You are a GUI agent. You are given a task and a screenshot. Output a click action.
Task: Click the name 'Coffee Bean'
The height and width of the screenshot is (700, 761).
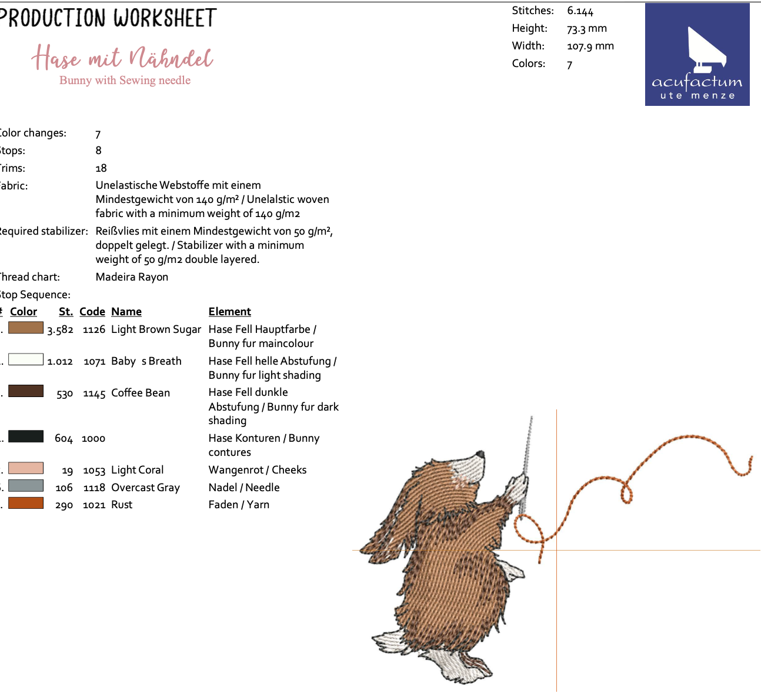coord(141,393)
